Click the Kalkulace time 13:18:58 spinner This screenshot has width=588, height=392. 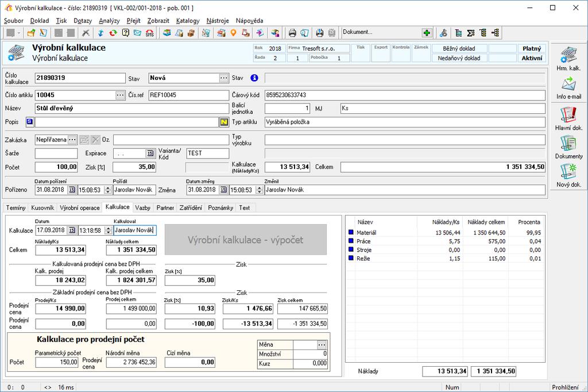click(x=108, y=230)
